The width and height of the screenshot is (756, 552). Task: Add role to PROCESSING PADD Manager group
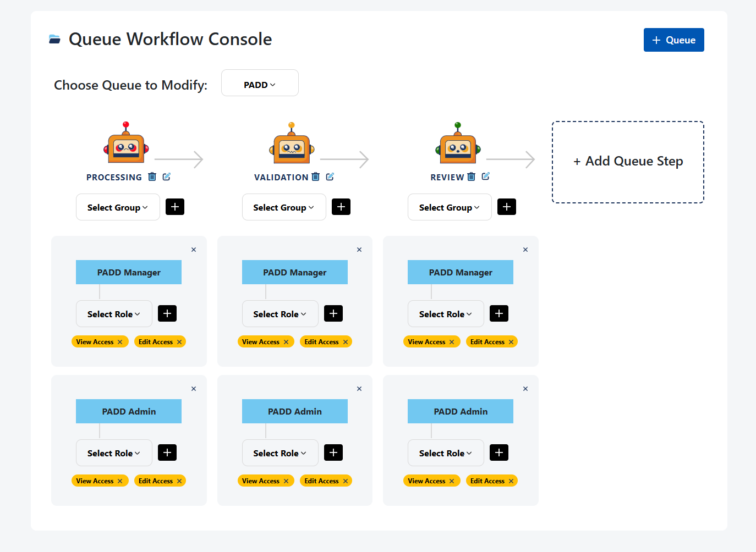tap(167, 313)
